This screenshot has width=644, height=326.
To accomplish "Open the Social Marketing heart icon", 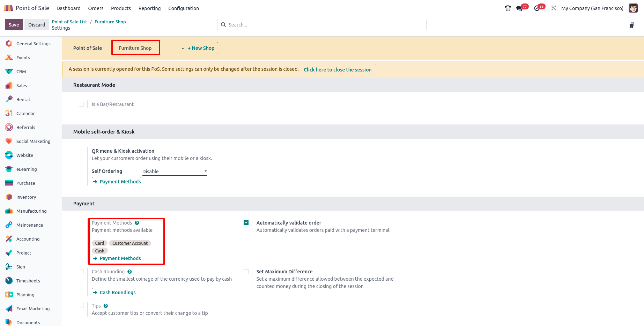I will point(9,141).
